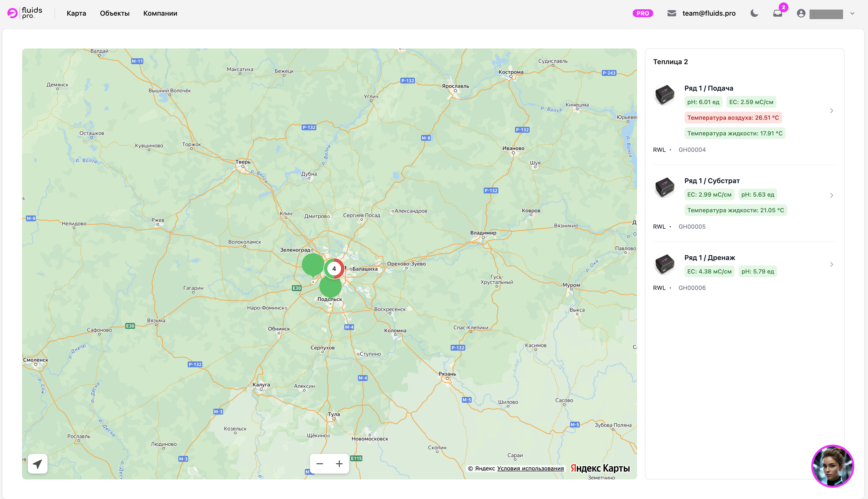Open the notifications inbox icon
This screenshot has width=868, height=499.
778,13
